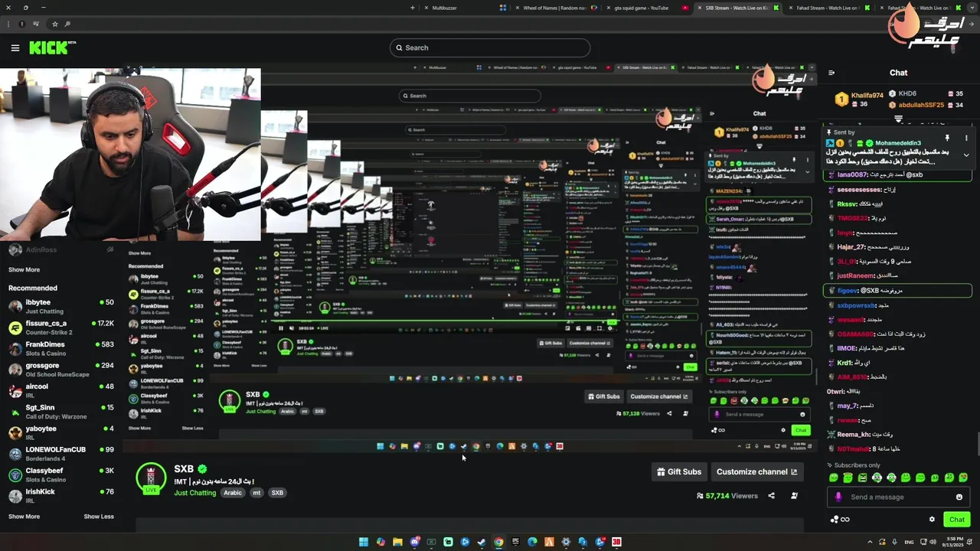Screen dimensions: 980x551
Task: Select the mt tag
Action: click(256, 493)
